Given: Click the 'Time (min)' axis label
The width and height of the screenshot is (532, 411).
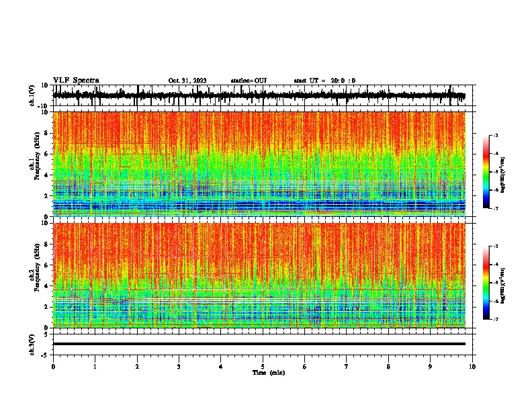Looking at the screenshot, I should click(269, 373).
